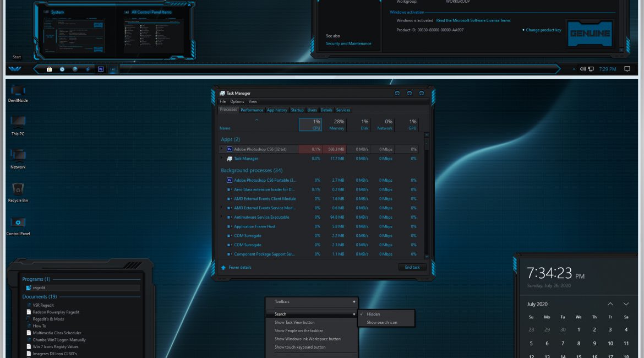Click the End task button
Image resolution: width=644 pixels, height=358 pixels.
(412, 267)
